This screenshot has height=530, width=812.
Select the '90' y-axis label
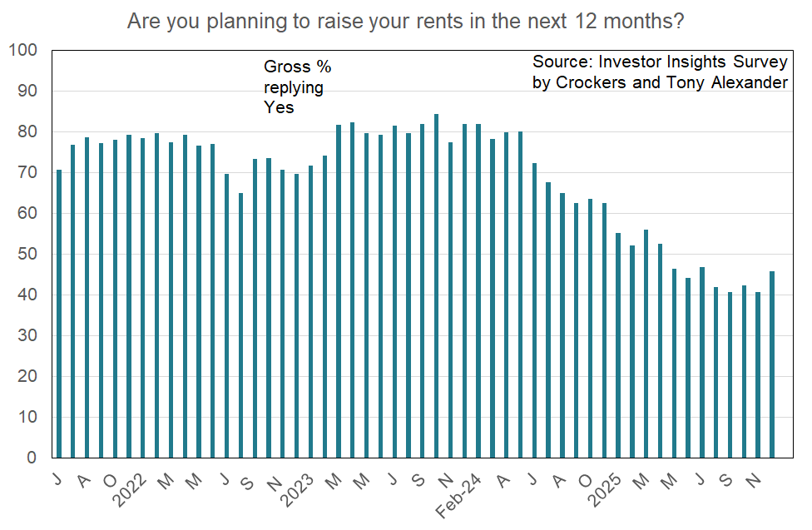27,92
